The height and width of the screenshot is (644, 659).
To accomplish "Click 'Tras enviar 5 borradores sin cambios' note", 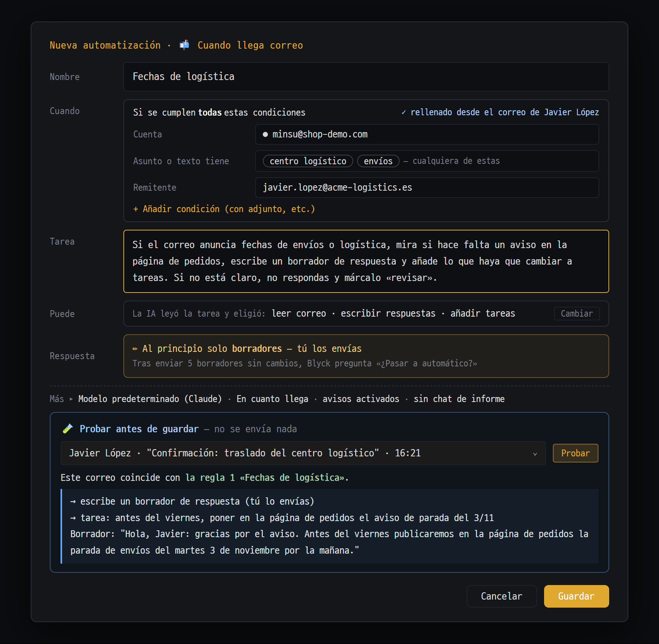I will click(x=305, y=363).
